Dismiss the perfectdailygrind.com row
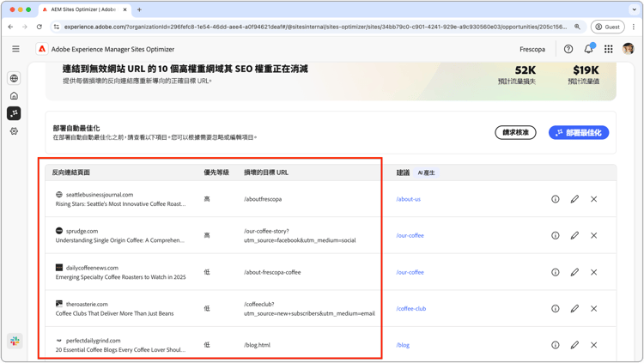644x363 pixels. click(594, 345)
